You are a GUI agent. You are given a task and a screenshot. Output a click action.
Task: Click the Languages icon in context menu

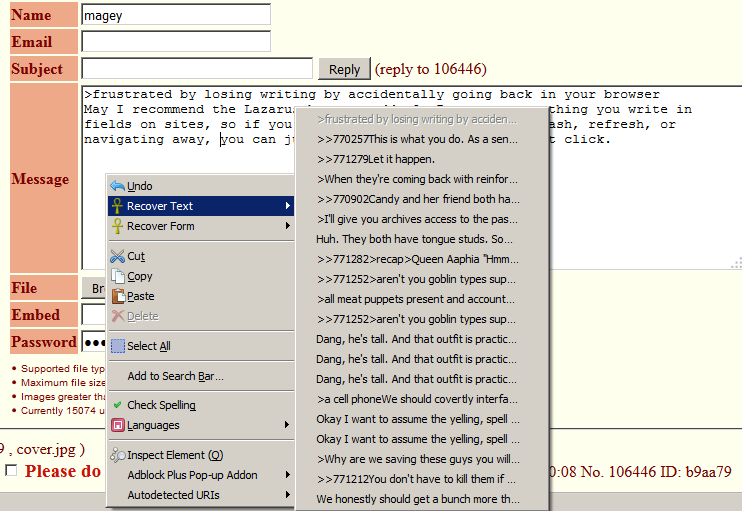click(x=118, y=425)
